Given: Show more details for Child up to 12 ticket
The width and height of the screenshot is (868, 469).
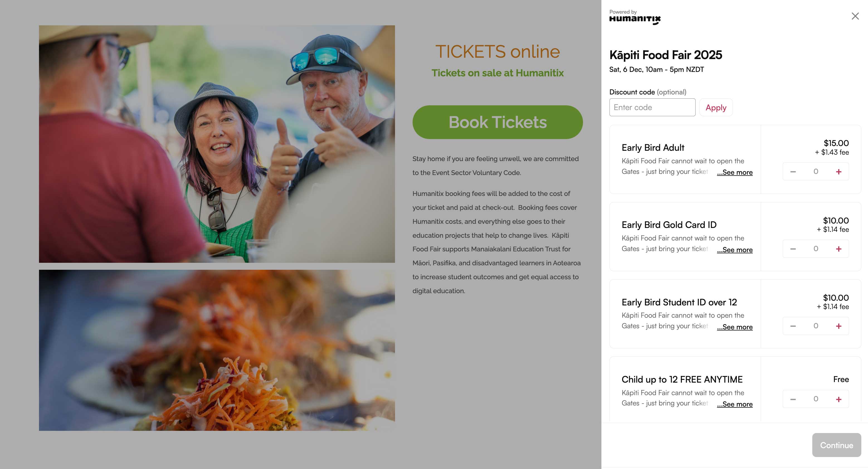Looking at the screenshot, I should pyautogui.click(x=735, y=404).
